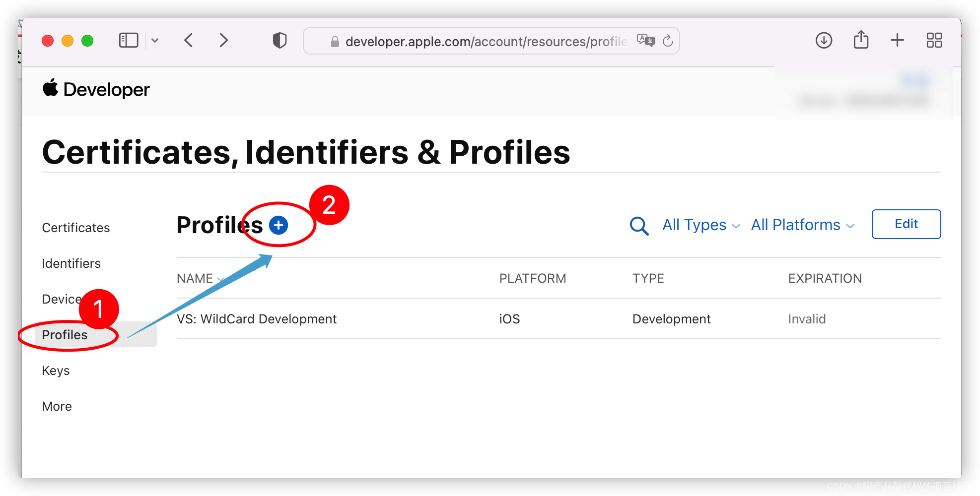980x496 pixels.
Task: Click the translate page icon
Action: click(x=646, y=40)
